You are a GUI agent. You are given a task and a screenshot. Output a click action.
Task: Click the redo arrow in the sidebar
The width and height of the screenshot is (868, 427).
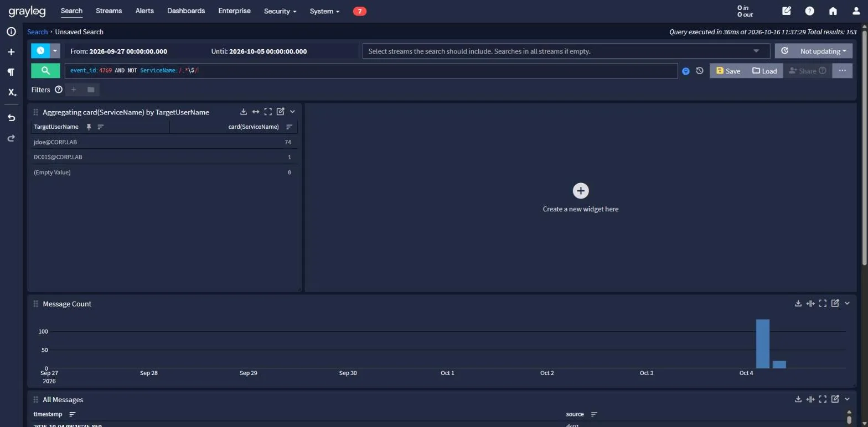tap(11, 138)
